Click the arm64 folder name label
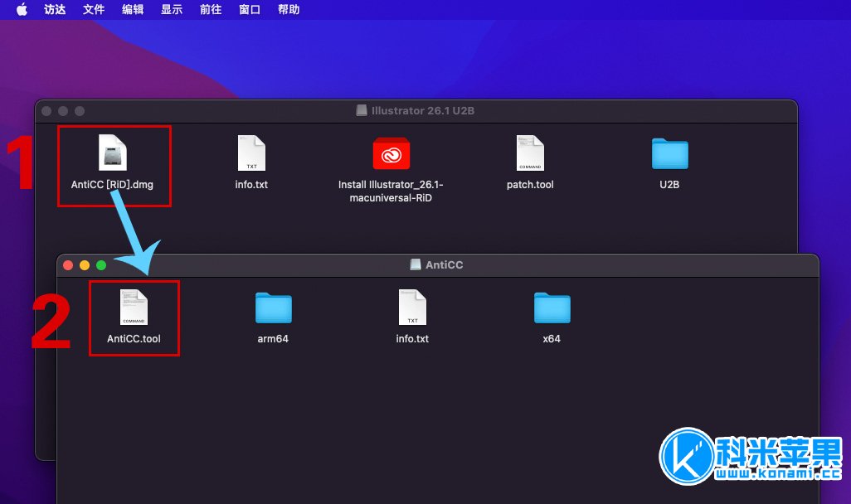This screenshot has width=851, height=504. [x=273, y=338]
